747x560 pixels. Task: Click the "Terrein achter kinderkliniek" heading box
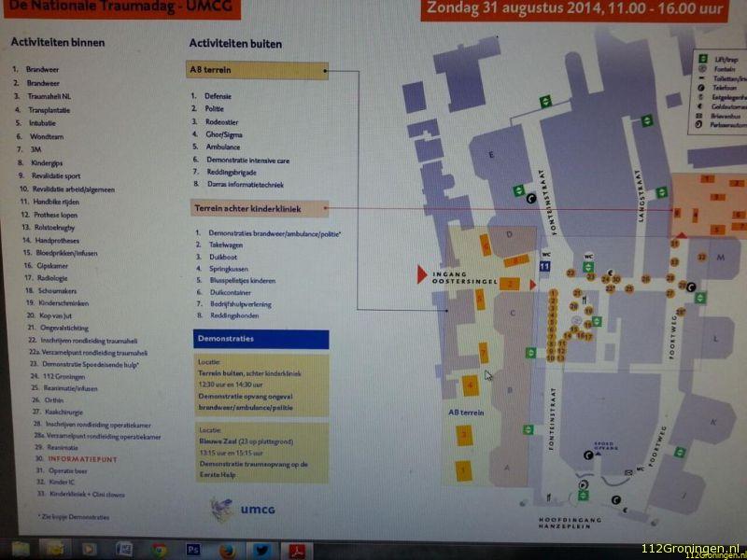[259, 208]
